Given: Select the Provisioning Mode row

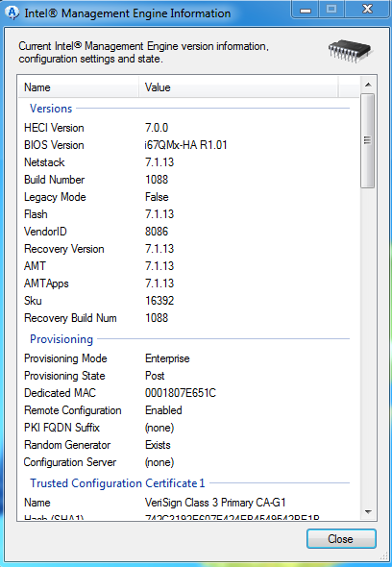Looking at the screenshot, I should (188, 358).
